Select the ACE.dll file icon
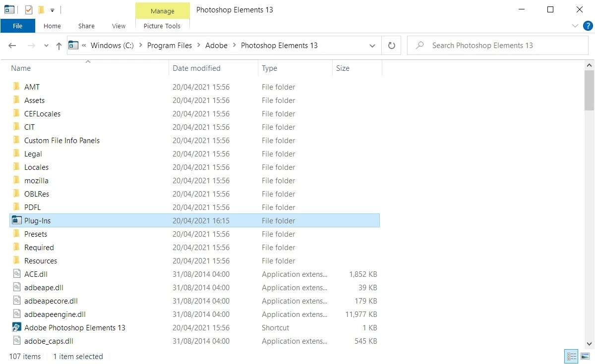This screenshot has height=364, width=595. (x=16, y=274)
